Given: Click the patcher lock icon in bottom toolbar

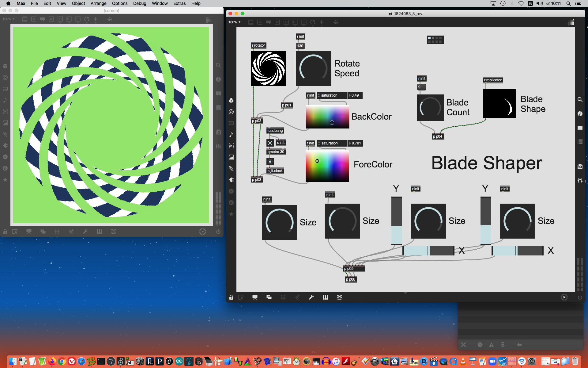Looking at the screenshot, I should (231, 297).
